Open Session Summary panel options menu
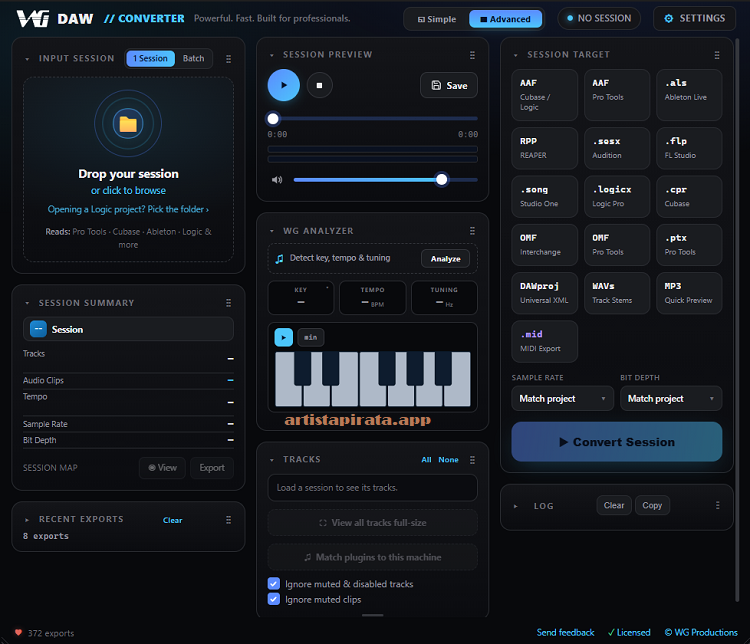 pyautogui.click(x=229, y=303)
